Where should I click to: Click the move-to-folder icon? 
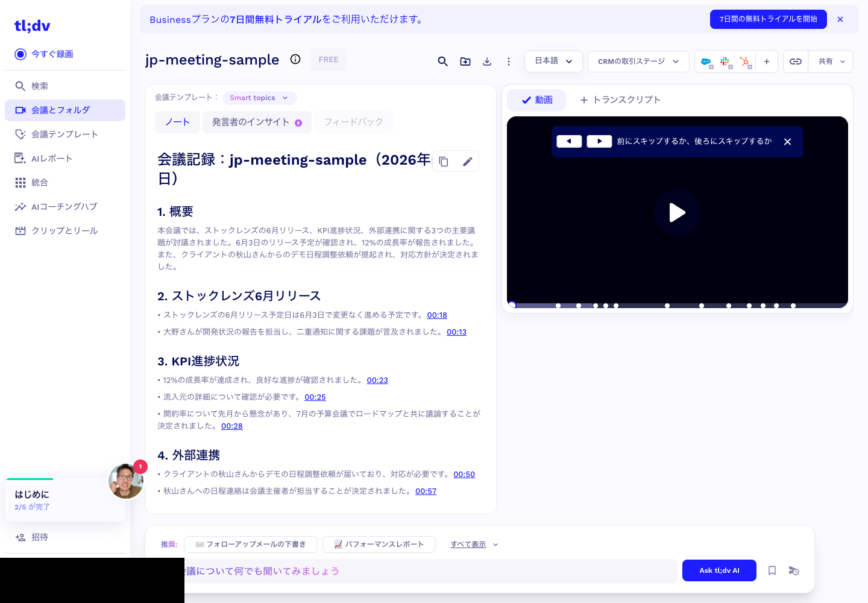click(x=465, y=62)
